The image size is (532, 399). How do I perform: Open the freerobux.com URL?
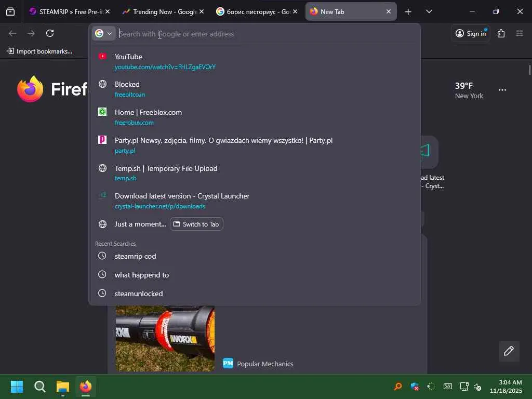coord(135,123)
